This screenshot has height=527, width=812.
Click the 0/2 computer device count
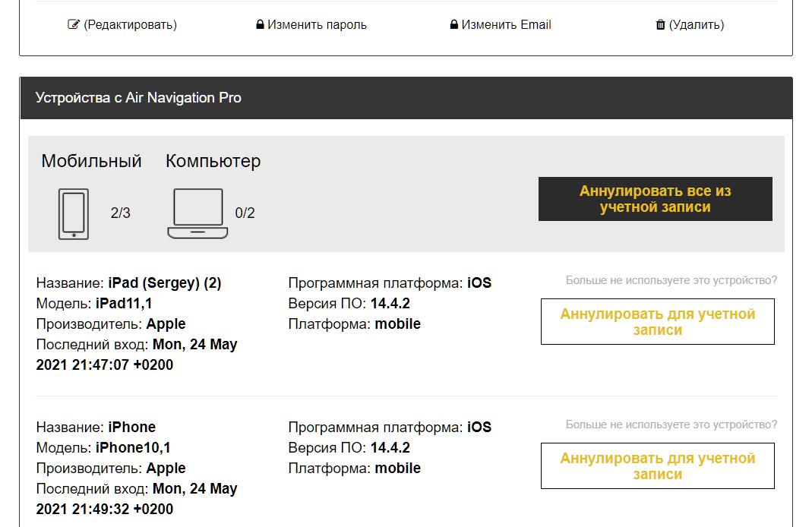tap(245, 213)
